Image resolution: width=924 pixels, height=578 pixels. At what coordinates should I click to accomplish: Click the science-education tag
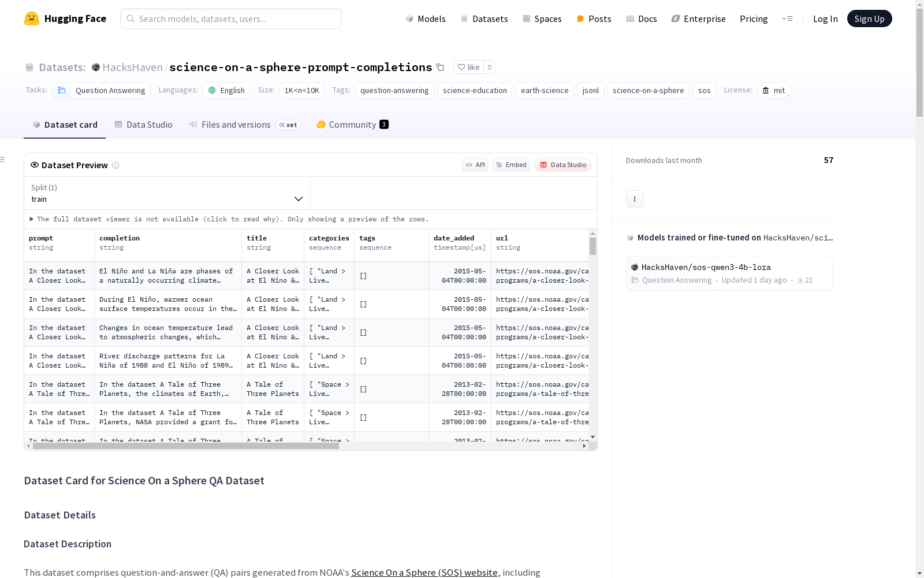click(x=475, y=90)
